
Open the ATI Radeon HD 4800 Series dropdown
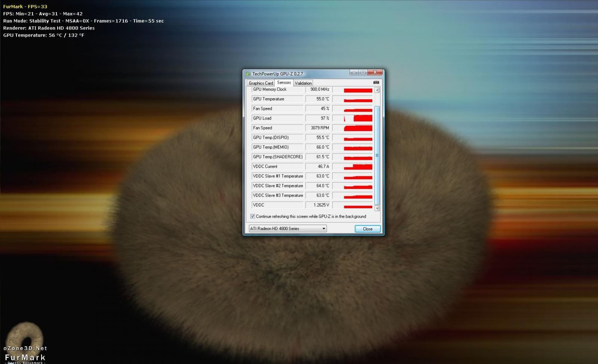coord(288,228)
